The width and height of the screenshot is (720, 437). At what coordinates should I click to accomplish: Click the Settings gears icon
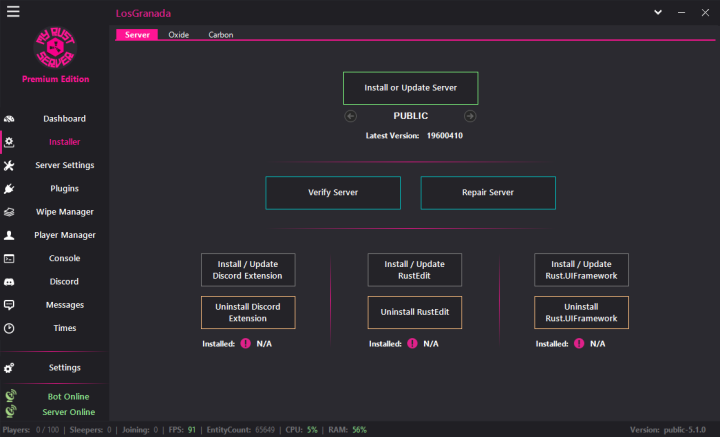(x=9, y=368)
